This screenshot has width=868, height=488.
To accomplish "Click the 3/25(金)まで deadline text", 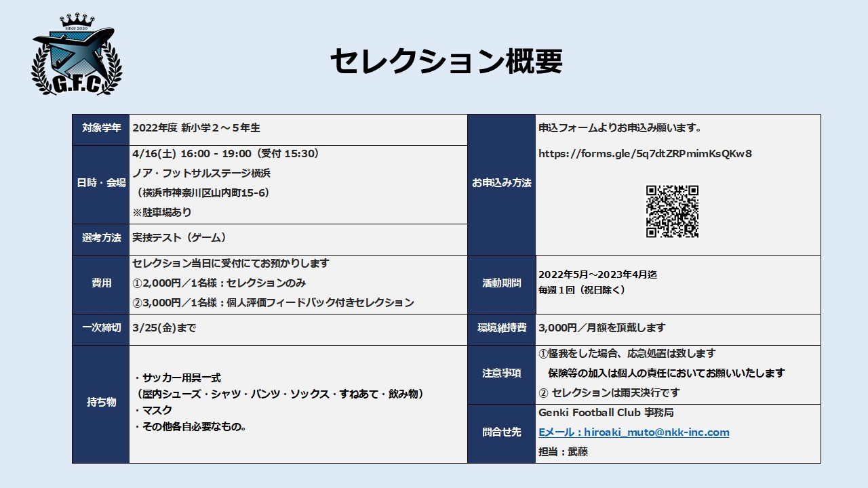I will point(164,328).
